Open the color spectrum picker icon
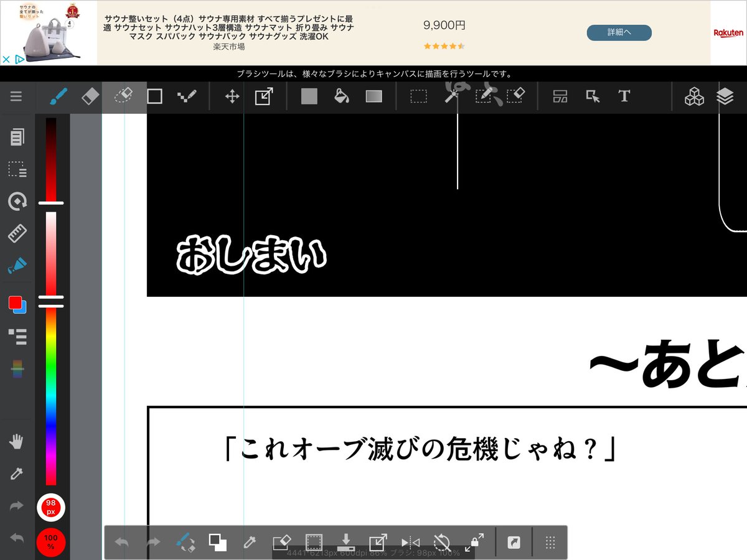Viewport: 747px width, 560px height. [17, 369]
